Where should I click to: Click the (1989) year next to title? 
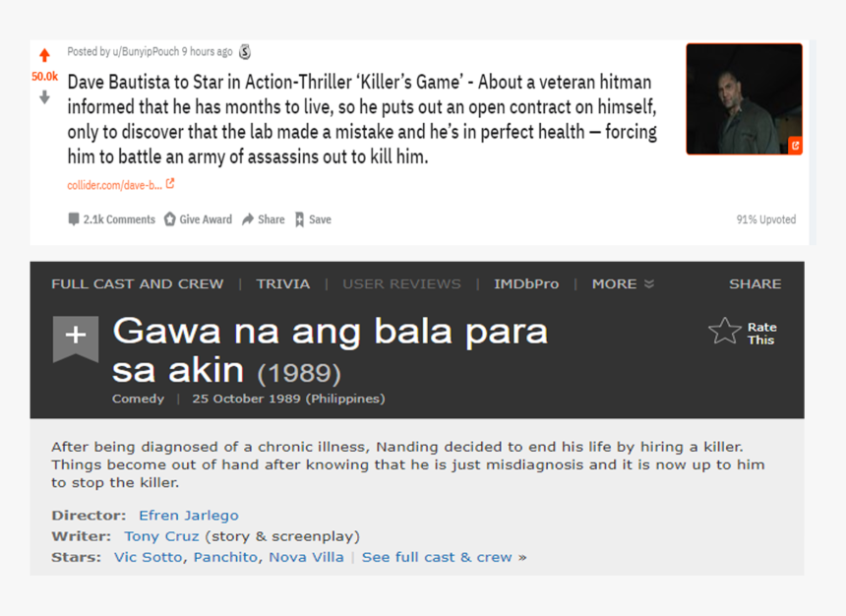point(299,374)
